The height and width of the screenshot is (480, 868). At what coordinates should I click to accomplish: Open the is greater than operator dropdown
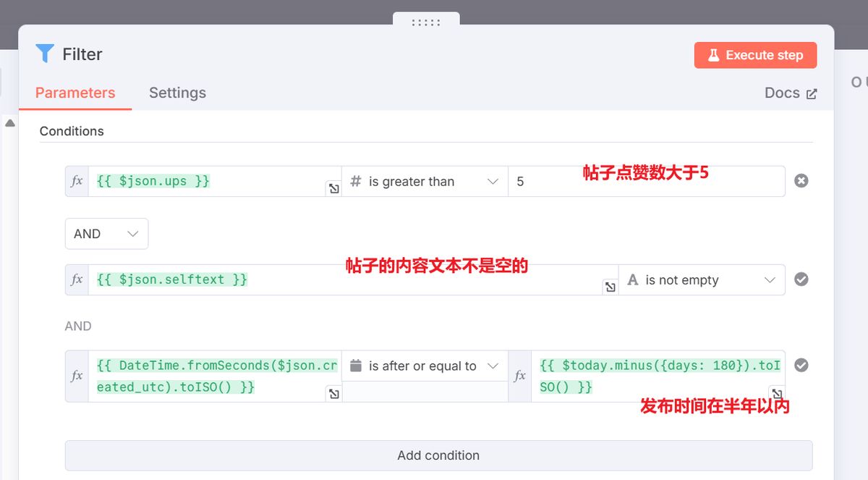coord(424,181)
